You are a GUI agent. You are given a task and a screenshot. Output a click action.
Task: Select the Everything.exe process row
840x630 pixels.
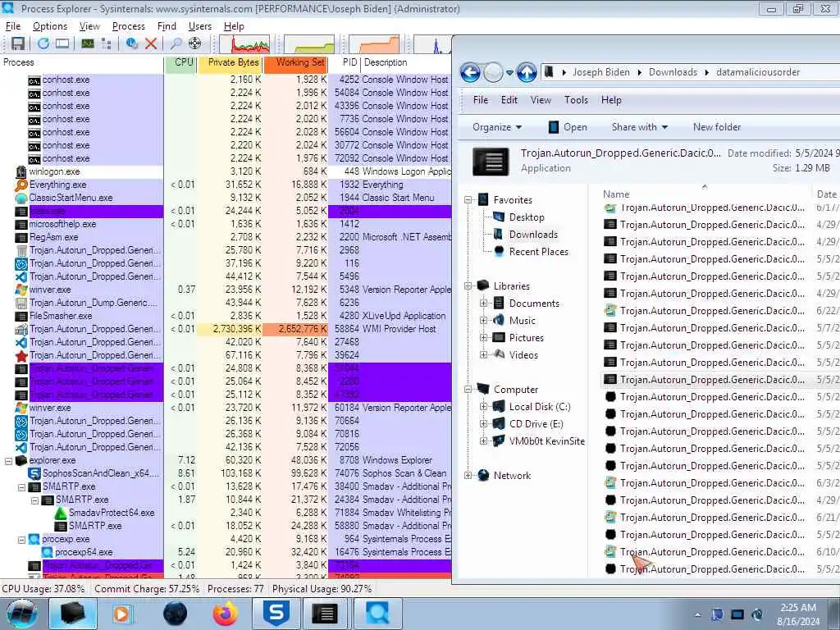click(x=226, y=185)
